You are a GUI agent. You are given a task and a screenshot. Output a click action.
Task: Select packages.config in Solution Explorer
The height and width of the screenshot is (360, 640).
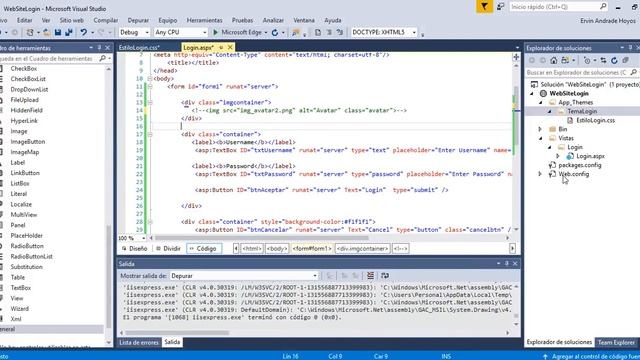point(580,165)
